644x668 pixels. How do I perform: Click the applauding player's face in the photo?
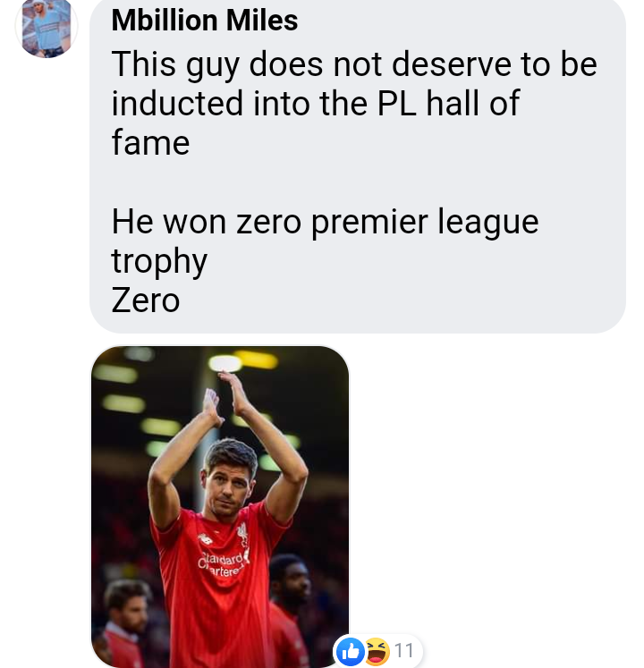click(229, 487)
